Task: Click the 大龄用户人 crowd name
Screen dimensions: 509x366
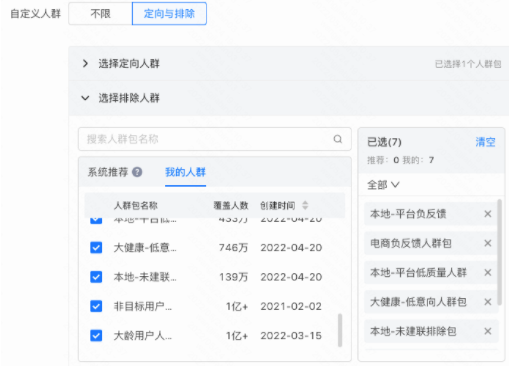Action: [143, 336]
